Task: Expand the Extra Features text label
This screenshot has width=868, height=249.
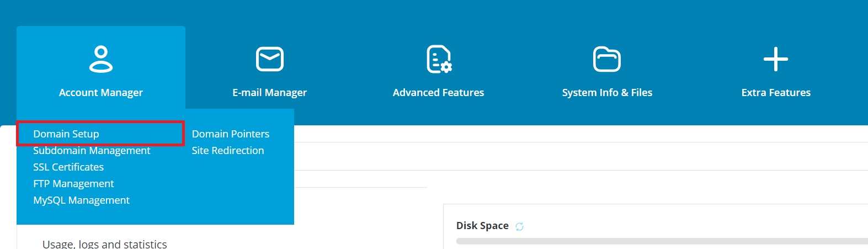Action: (776, 93)
